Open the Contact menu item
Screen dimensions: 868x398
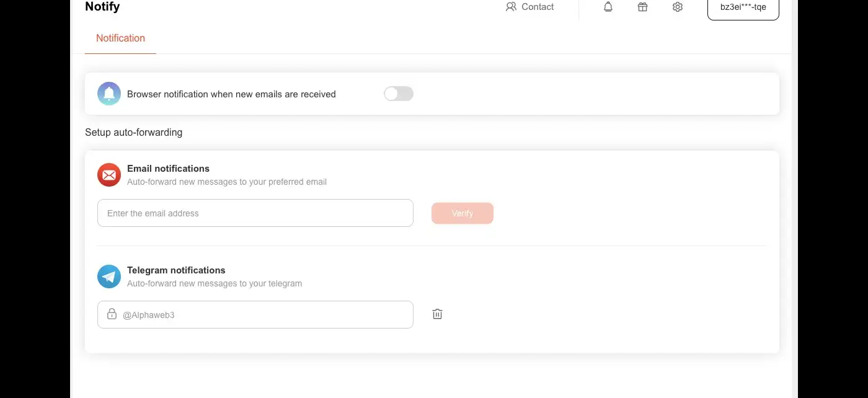tap(537, 7)
